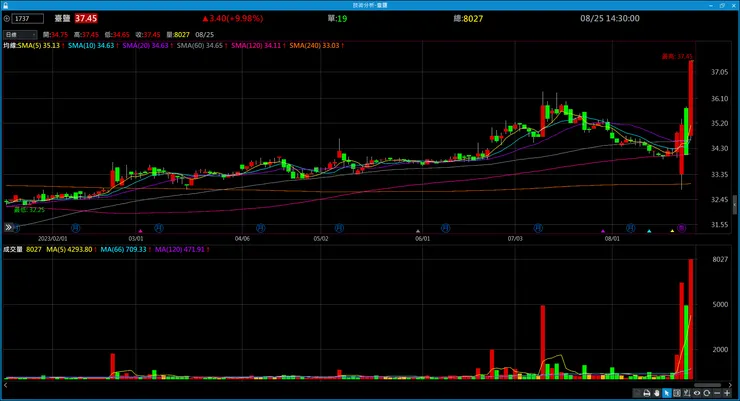The width and height of the screenshot is (740, 401).
Task: Click the horizontal scrollbar thumb under volume chart
Action: (x=707, y=385)
